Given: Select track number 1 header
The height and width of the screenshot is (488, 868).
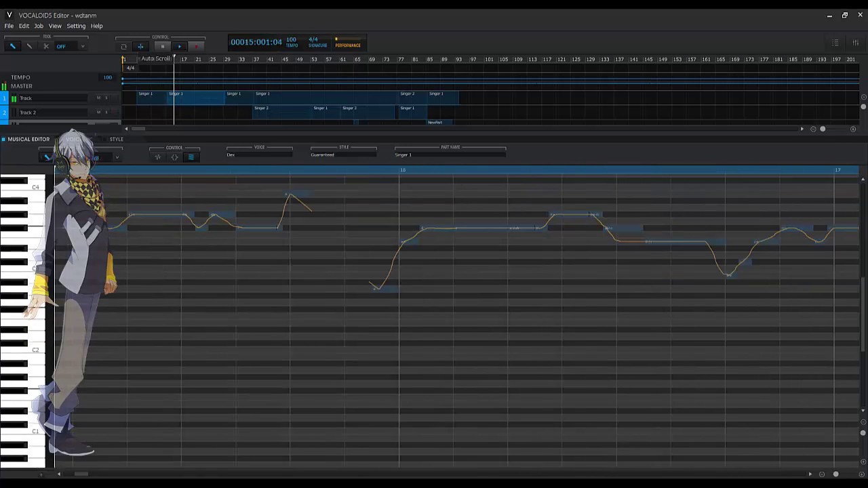Looking at the screenshot, I should click(4, 98).
